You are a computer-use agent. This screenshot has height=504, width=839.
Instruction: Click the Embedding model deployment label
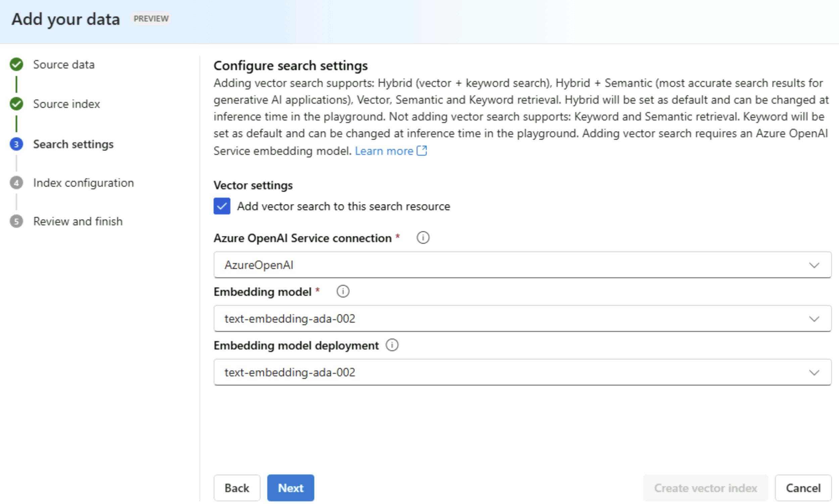tap(296, 345)
